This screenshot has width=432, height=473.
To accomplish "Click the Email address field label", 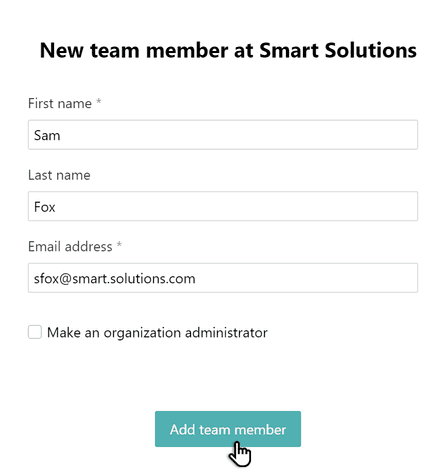I will coord(70,247).
